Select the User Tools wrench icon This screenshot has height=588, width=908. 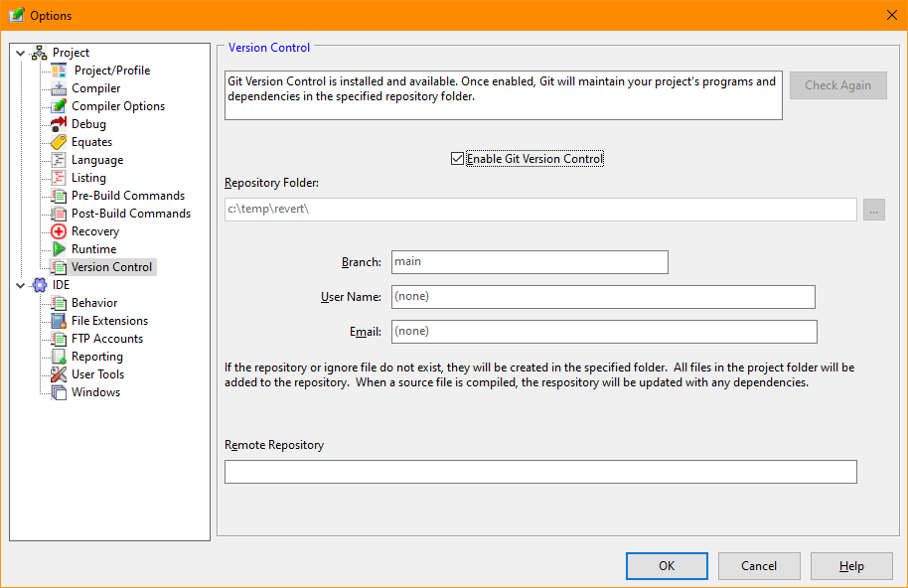coord(59,374)
